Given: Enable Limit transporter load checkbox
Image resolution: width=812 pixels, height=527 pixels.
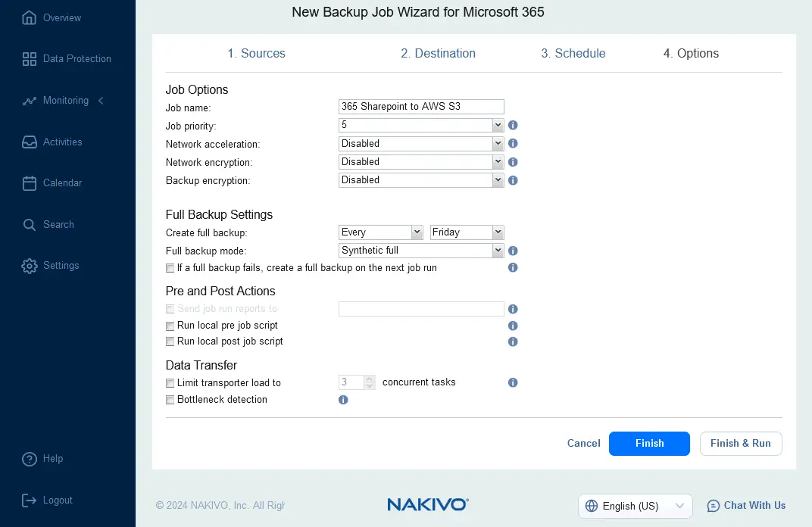Looking at the screenshot, I should point(170,383).
